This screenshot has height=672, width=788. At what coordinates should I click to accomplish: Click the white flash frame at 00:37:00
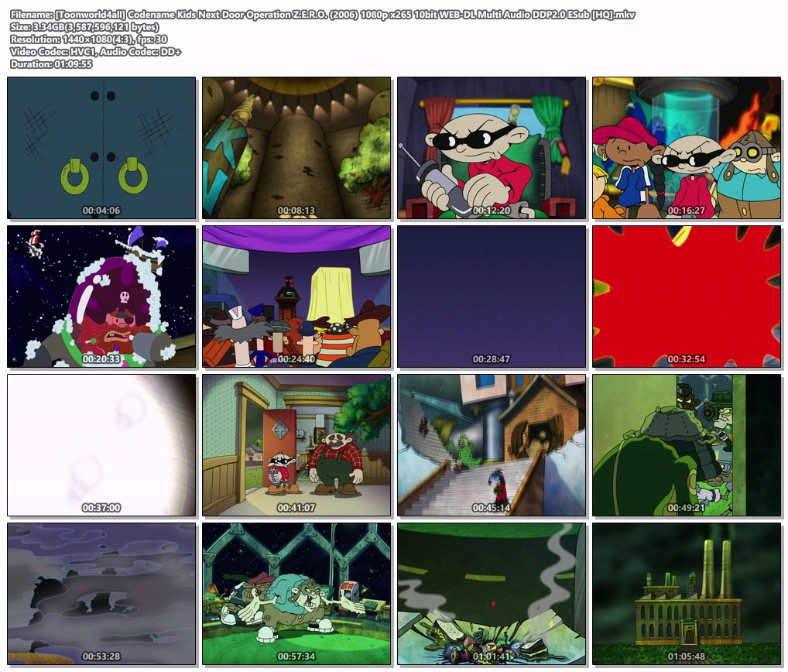click(x=101, y=445)
